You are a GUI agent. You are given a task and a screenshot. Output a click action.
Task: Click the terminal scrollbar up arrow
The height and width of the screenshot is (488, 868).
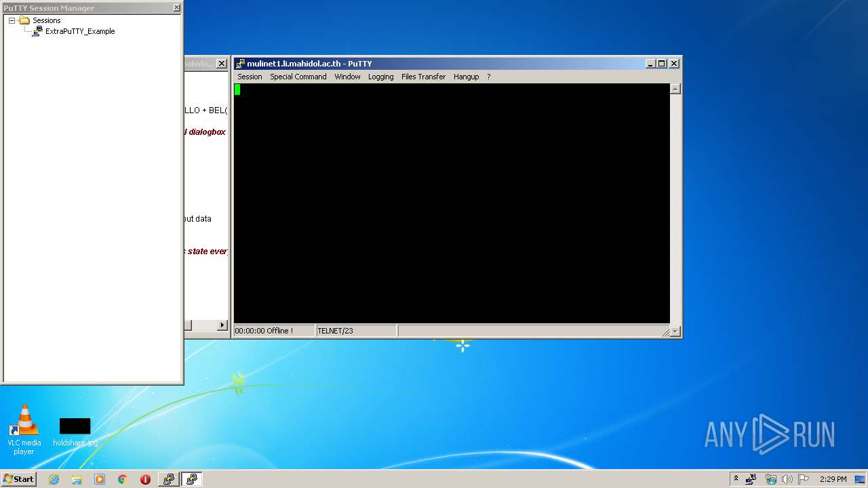[x=675, y=89]
